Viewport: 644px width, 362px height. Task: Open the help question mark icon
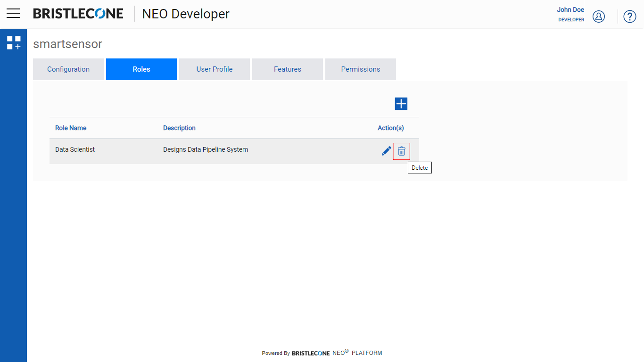pos(630,16)
